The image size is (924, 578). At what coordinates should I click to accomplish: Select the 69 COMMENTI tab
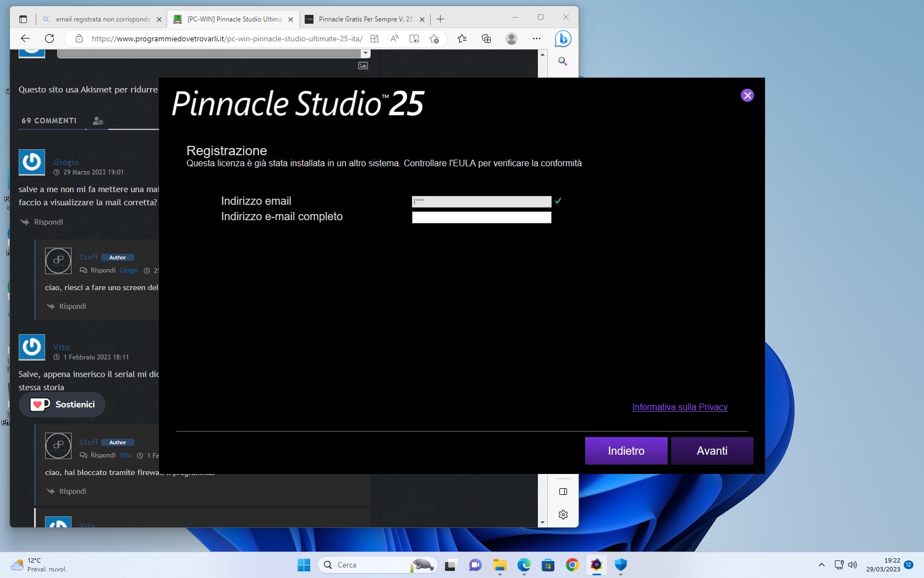point(49,121)
